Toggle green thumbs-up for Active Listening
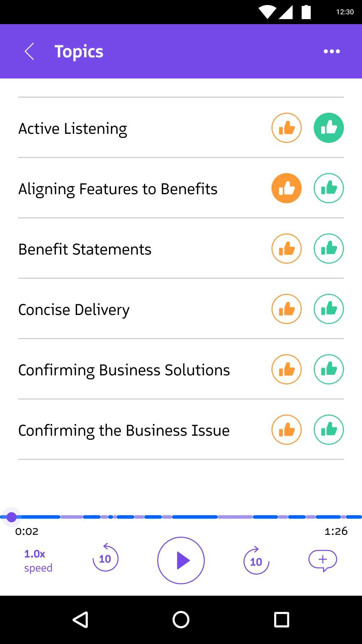The height and width of the screenshot is (644, 362). click(x=328, y=128)
